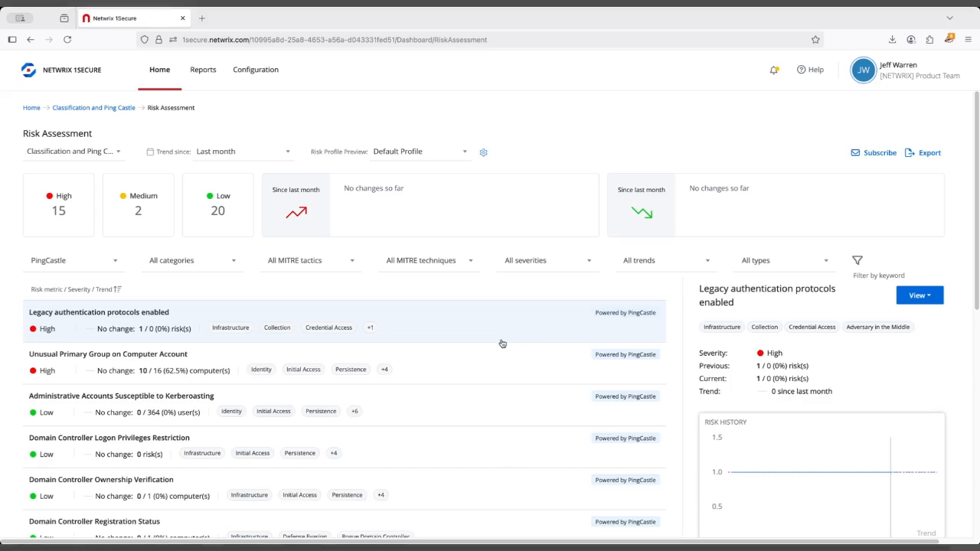Viewport: 980px width, 551px height.
Task: Open the Reports tab
Action: point(203,70)
